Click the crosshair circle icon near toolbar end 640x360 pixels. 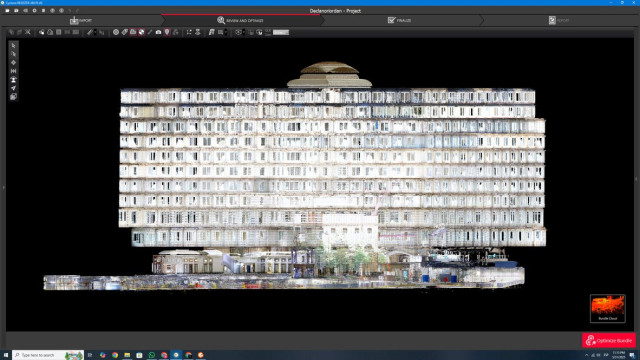pyautogui.click(x=238, y=32)
